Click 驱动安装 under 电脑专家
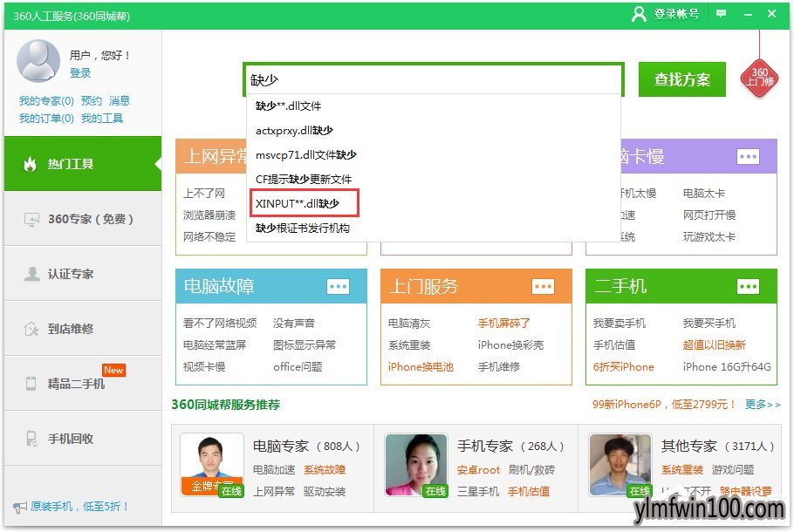This screenshot has height=532, width=794. (324, 492)
